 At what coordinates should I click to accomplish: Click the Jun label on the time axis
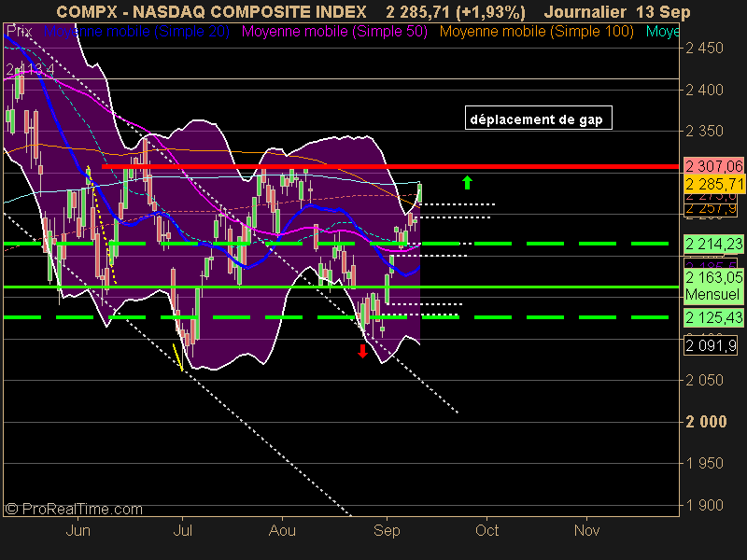[78, 530]
